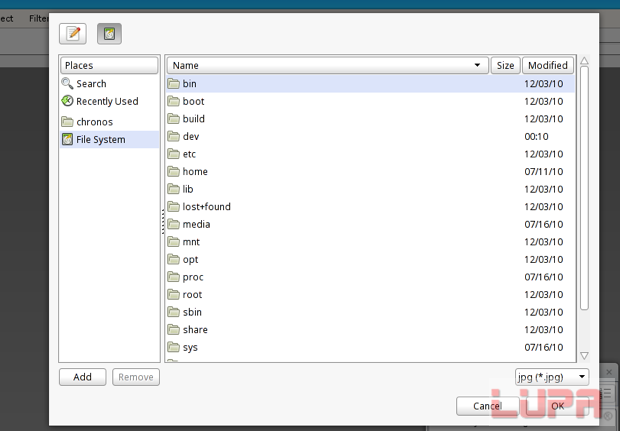Select the home folder

pos(370,171)
